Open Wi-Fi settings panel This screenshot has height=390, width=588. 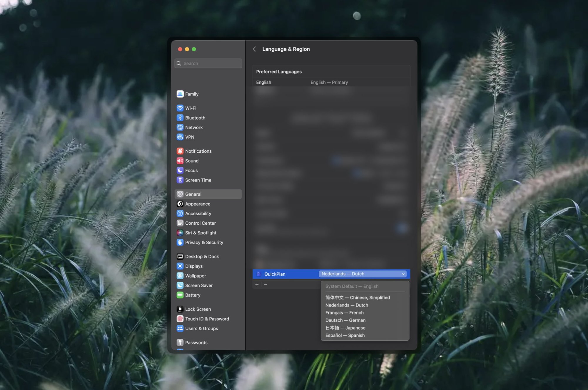pos(190,107)
